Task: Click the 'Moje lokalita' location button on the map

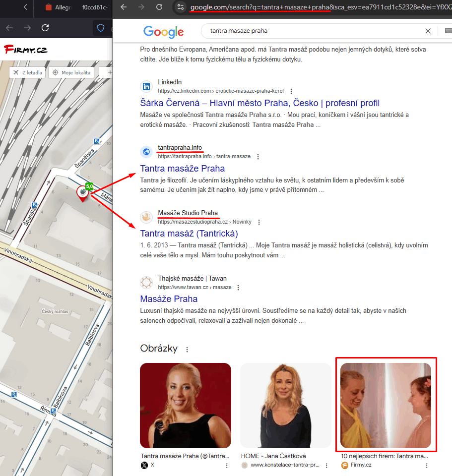Action: pyautogui.click(x=70, y=72)
